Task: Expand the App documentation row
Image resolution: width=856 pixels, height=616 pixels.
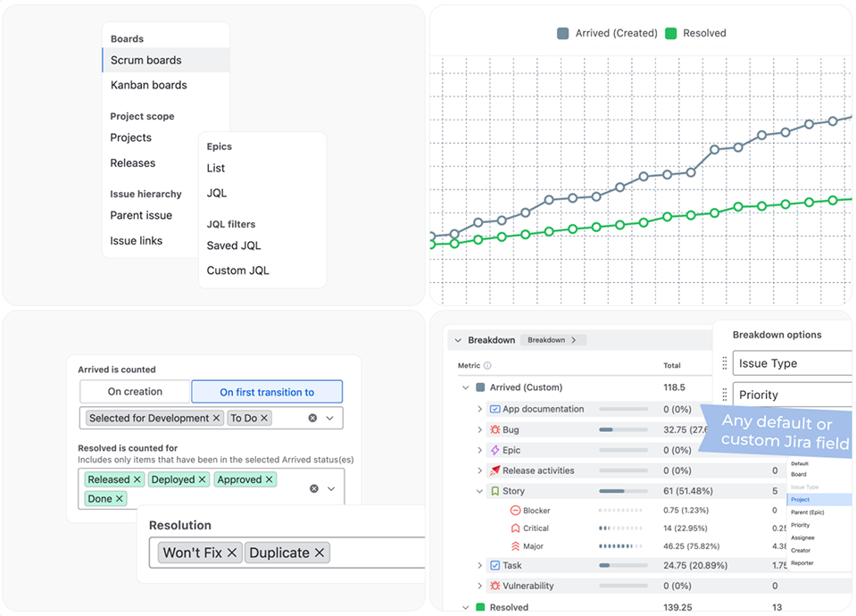Action: (480, 409)
